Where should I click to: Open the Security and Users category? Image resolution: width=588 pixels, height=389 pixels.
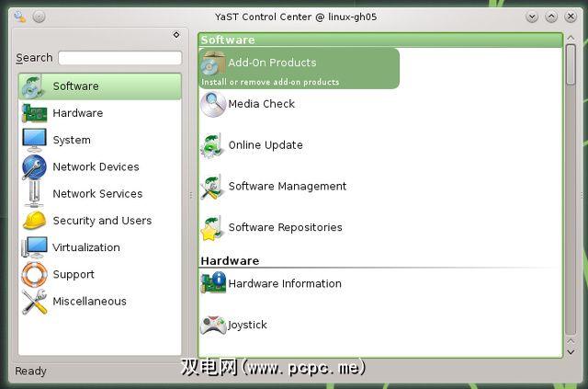pyautogui.click(x=100, y=221)
